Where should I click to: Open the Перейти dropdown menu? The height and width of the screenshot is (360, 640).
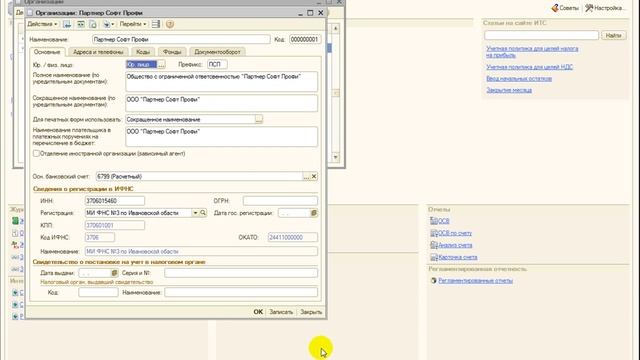[x=133, y=24]
